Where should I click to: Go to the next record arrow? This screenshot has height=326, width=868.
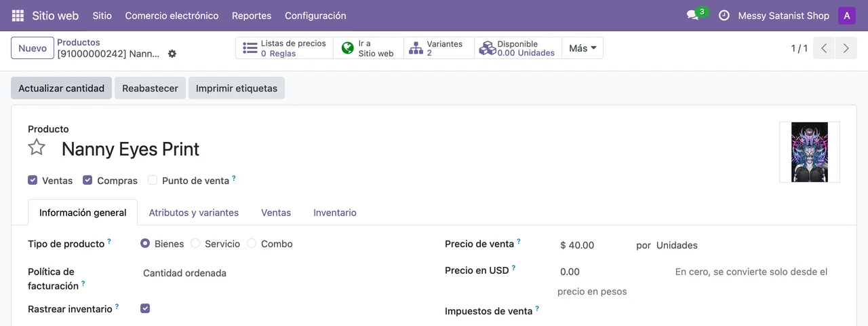(846, 48)
